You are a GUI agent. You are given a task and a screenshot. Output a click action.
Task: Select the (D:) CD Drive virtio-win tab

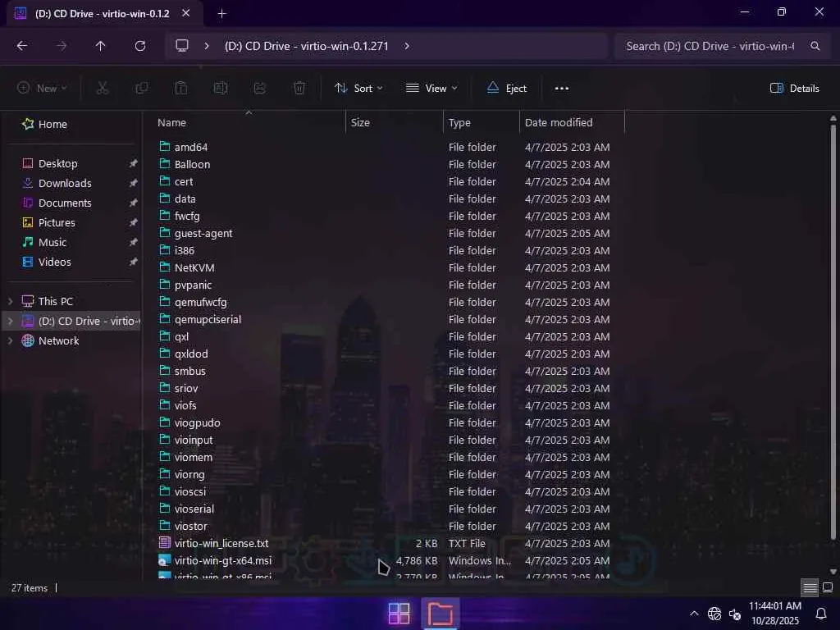pos(102,13)
